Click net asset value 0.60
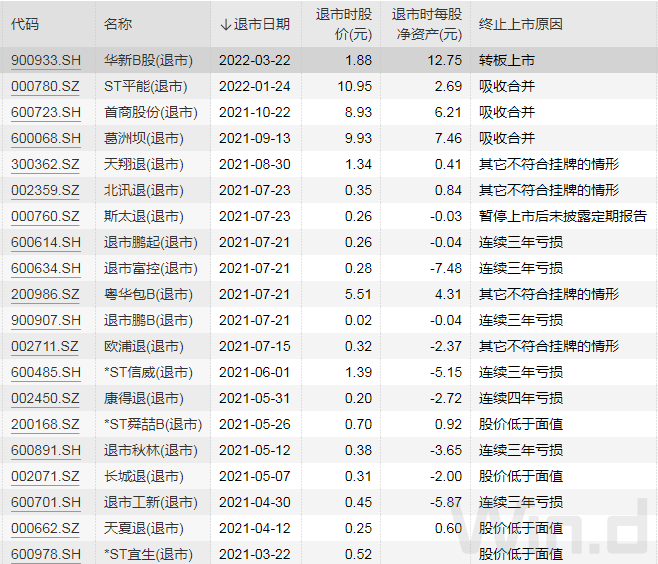The width and height of the screenshot is (658, 564). point(448,529)
